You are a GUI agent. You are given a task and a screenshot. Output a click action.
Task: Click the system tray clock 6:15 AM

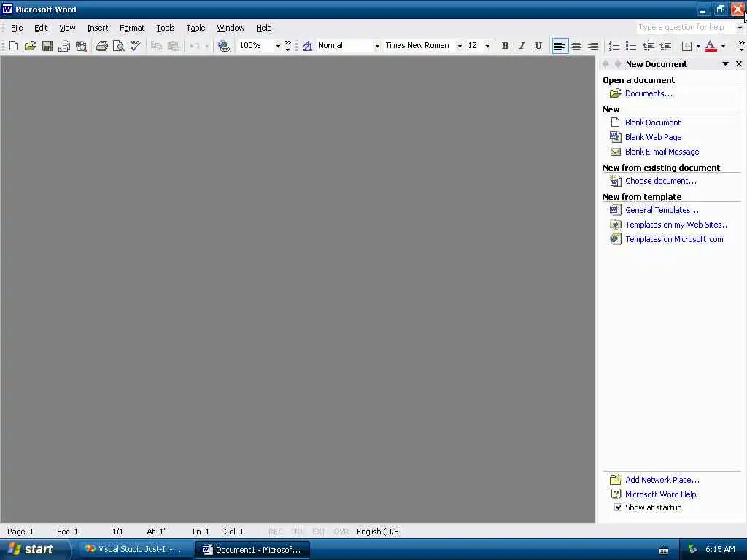[x=720, y=549]
